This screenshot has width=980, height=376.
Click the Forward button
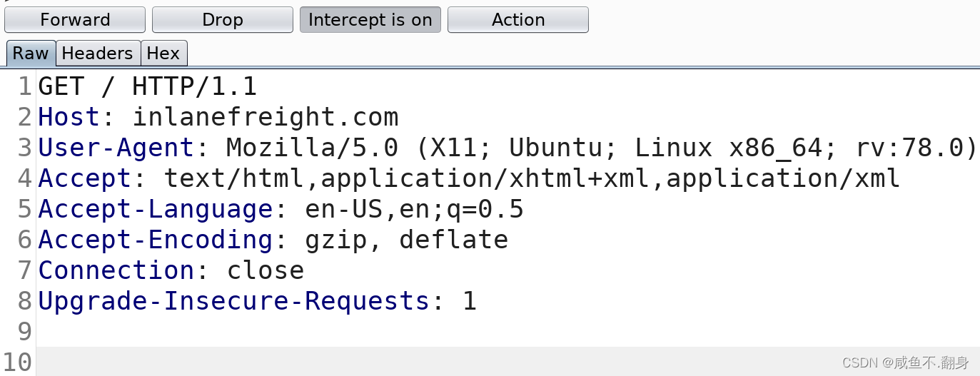click(75, 20)
